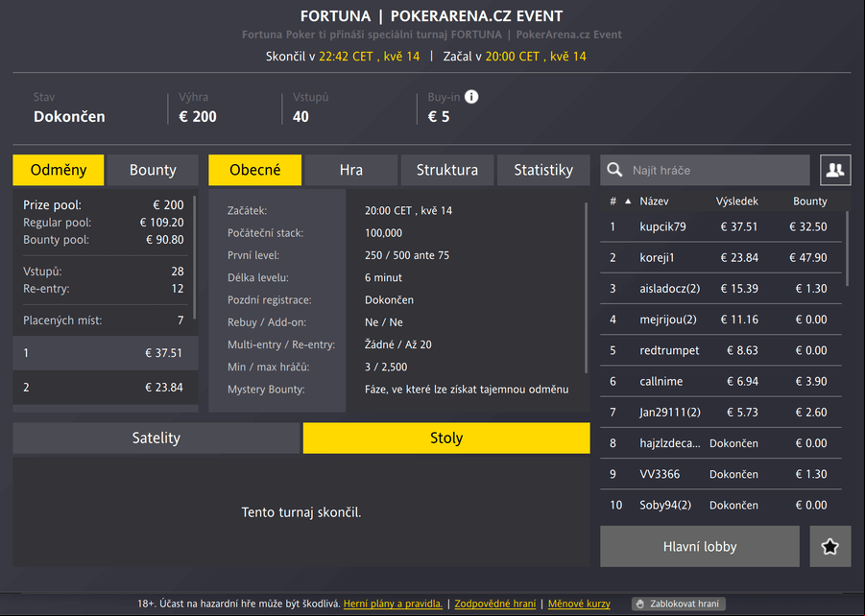Screen dimensions: 865x616
Task: Sort by Bounty column header in player table
Action: pyautogui.click(x=810, y=201)
